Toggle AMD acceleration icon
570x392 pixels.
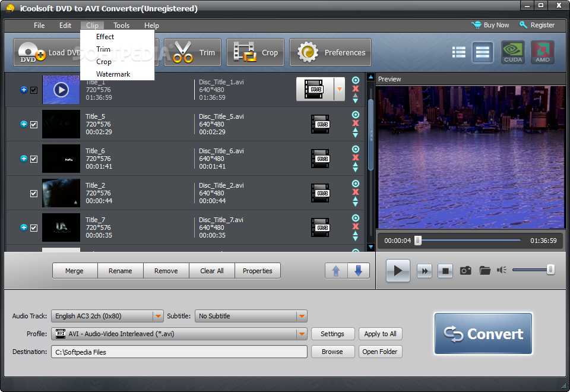tap(542, 52)
